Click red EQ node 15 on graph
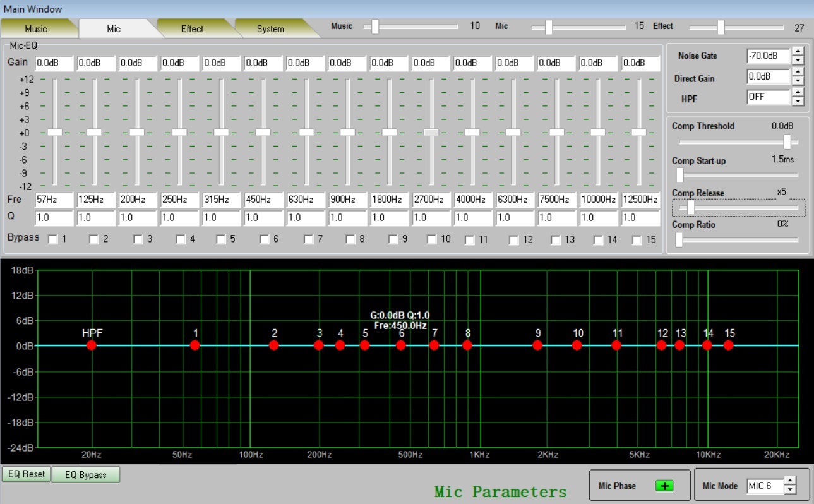The height and width of the screenshot is (504, 814). pyautogui.click(x=729, y=345)
